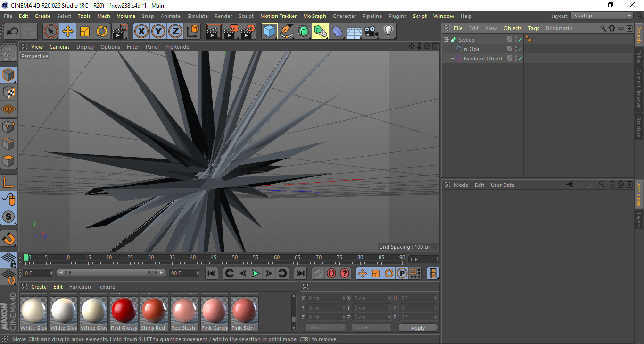Image resolution: width=644 pixels, height=344 pixels.
Task: Open the Subdivision Surface generators icon
Action: click(304, 32)
